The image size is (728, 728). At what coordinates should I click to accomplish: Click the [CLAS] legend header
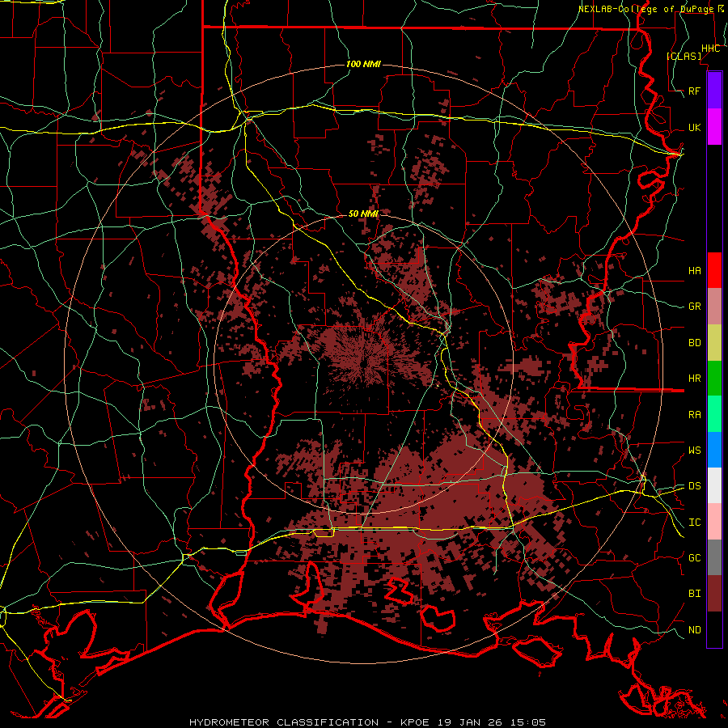click(684, 56)
